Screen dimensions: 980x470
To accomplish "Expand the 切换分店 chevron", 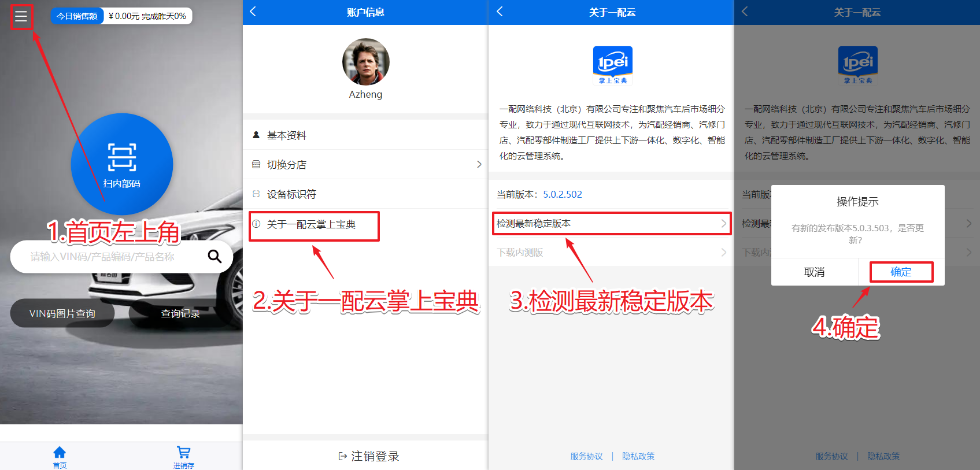I will [x=479, y=164].
